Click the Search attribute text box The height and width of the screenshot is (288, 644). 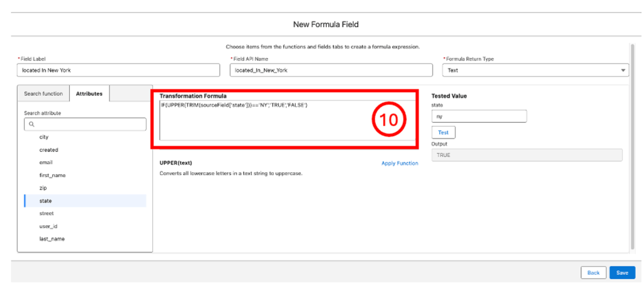coord(88,124)
